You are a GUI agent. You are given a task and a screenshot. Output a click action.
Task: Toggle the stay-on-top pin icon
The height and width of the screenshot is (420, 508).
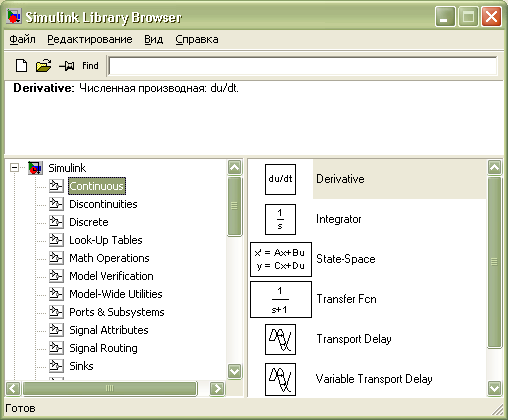(x=67, y=66)
